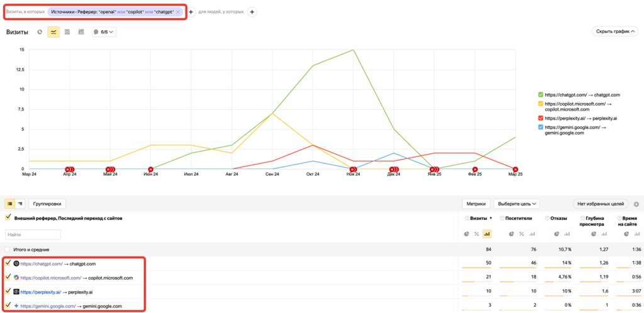Toggle perplexity.ai red legend series

point(540,119)
